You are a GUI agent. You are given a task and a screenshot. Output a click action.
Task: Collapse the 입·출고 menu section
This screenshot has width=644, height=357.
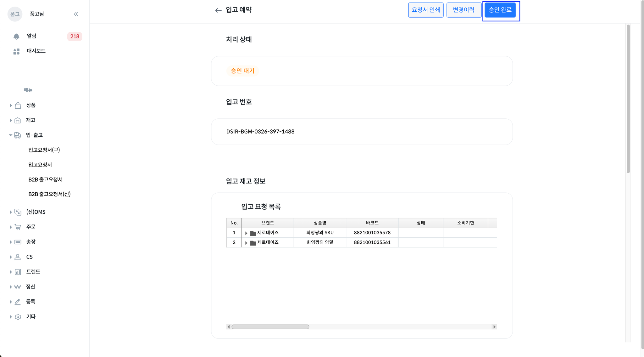(x=10, y=135)
